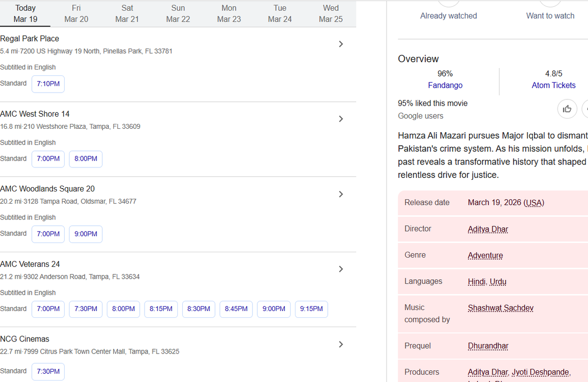
Task: Open director Aditya Dhar link
Action: click(488, 229)
